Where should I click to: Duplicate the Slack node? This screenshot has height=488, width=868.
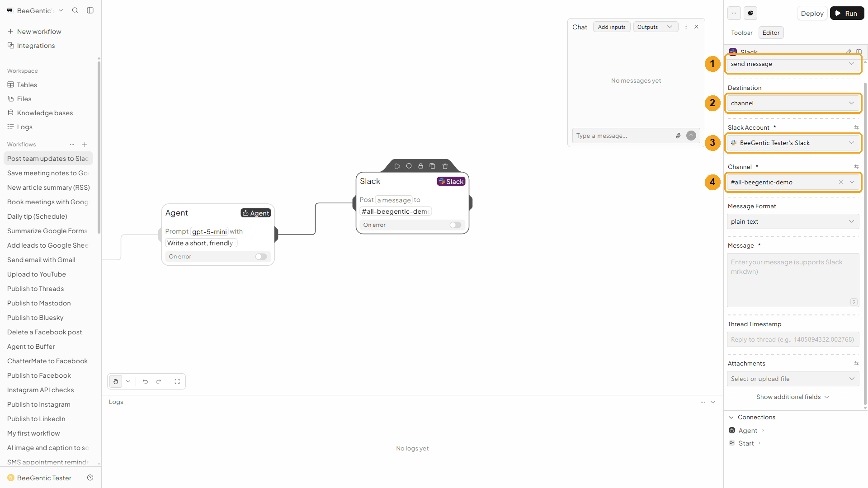432,166
